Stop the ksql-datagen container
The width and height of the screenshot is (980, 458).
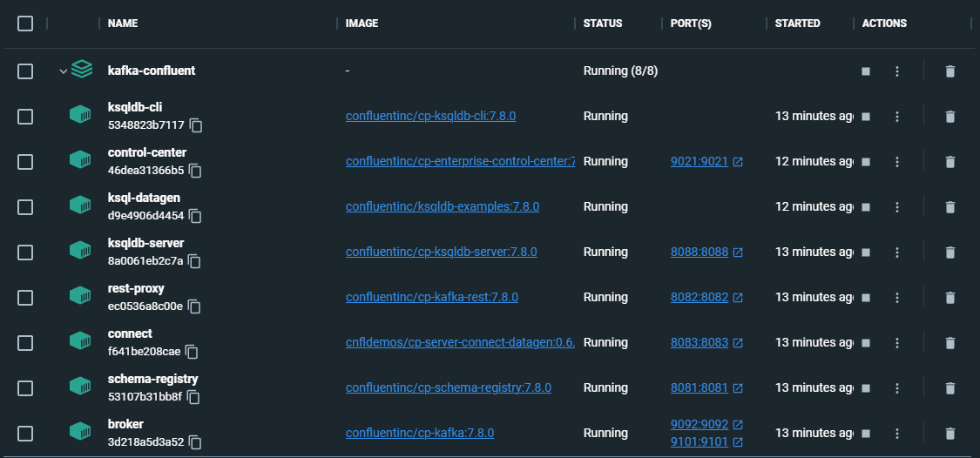point(866,207)
